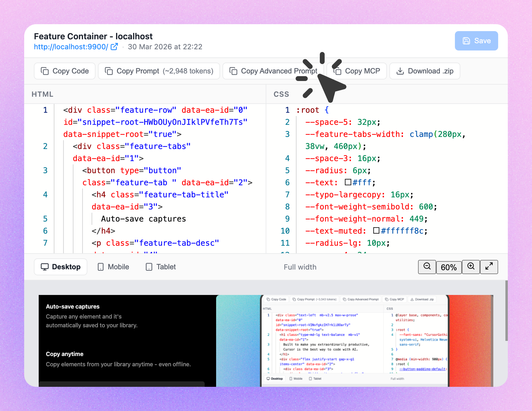Click the zoom in magnifier icon
532x411 pixels.
tap(471, 267)
